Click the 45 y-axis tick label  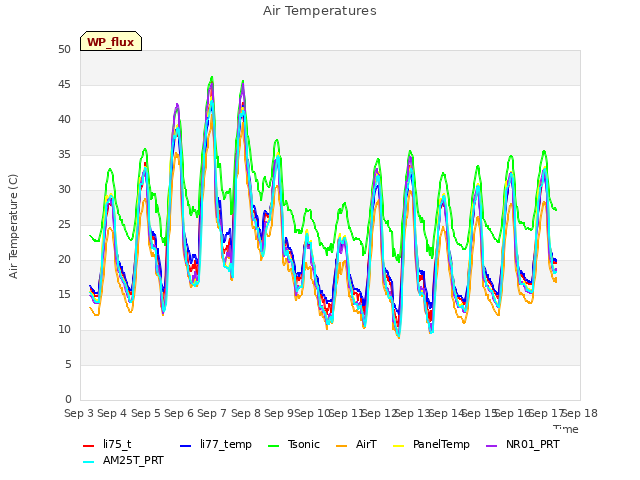(64, 85)
